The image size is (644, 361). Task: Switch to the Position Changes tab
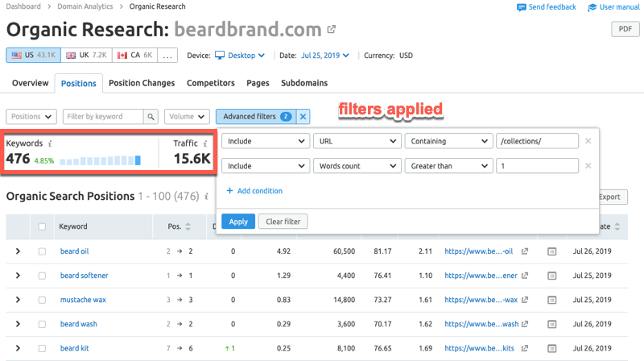click(x=141, y=83)
